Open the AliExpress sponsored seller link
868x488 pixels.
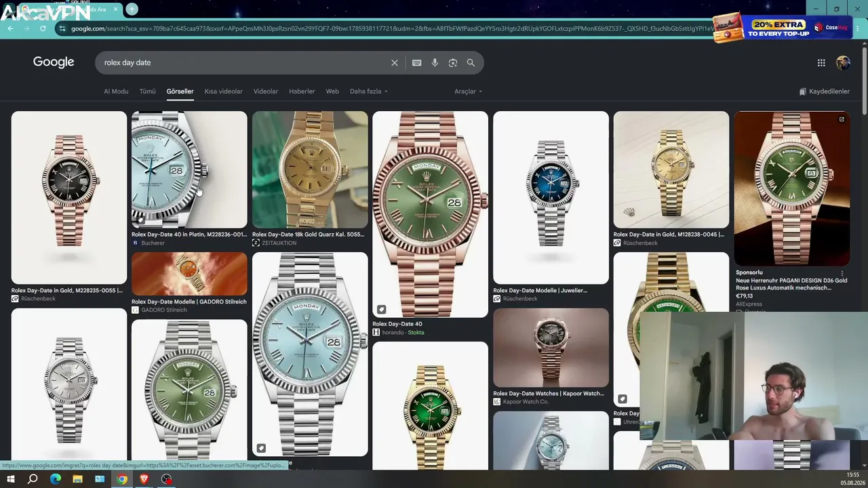tap(749, 304)
